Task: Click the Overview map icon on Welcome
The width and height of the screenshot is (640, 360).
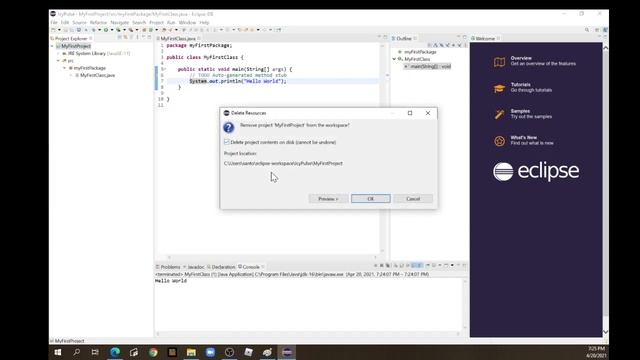Action: tap(499, 62)
